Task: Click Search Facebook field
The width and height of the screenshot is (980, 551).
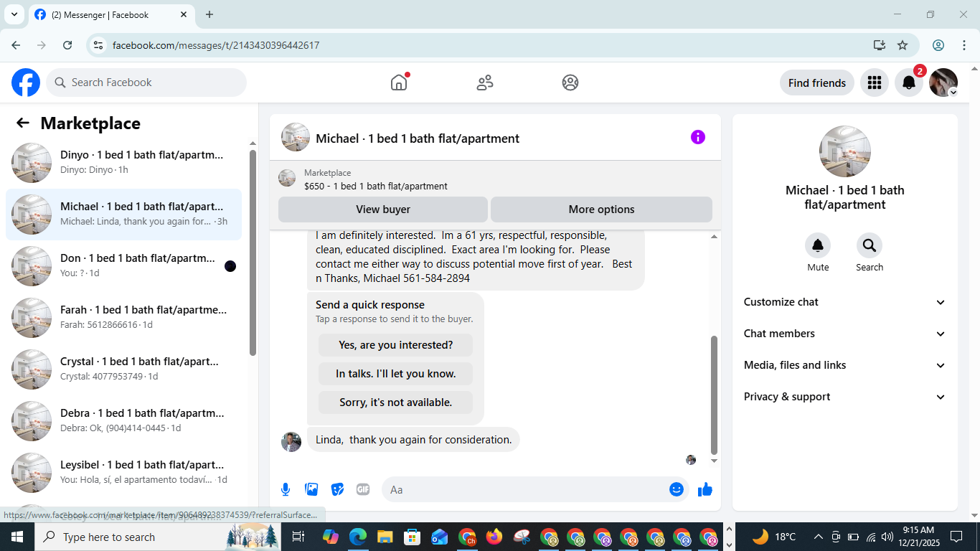Action: (x=146, y=83)
